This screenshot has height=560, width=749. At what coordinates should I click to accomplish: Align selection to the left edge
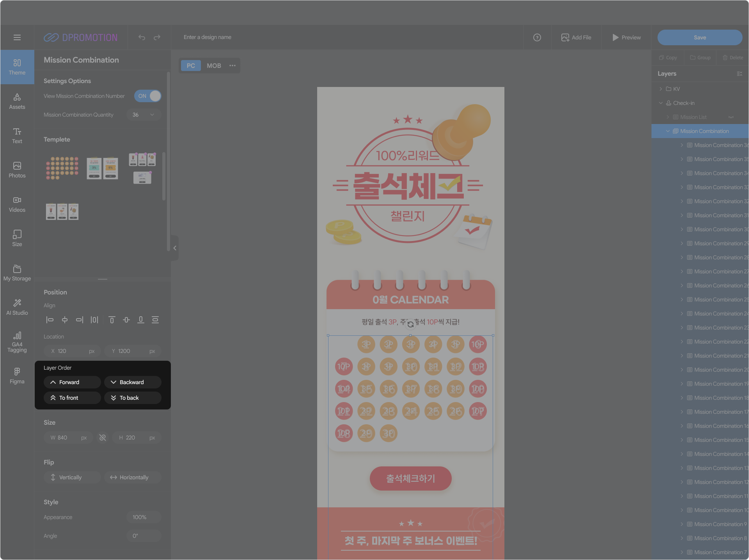(x=50, y=320)
